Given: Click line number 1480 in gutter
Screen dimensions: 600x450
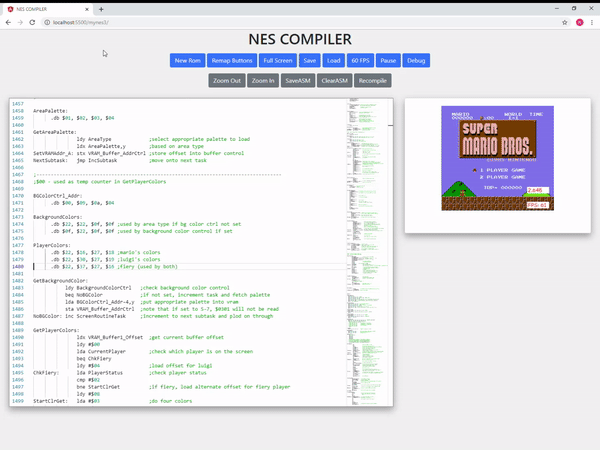Looking at the screenshot, I should 18,267.
